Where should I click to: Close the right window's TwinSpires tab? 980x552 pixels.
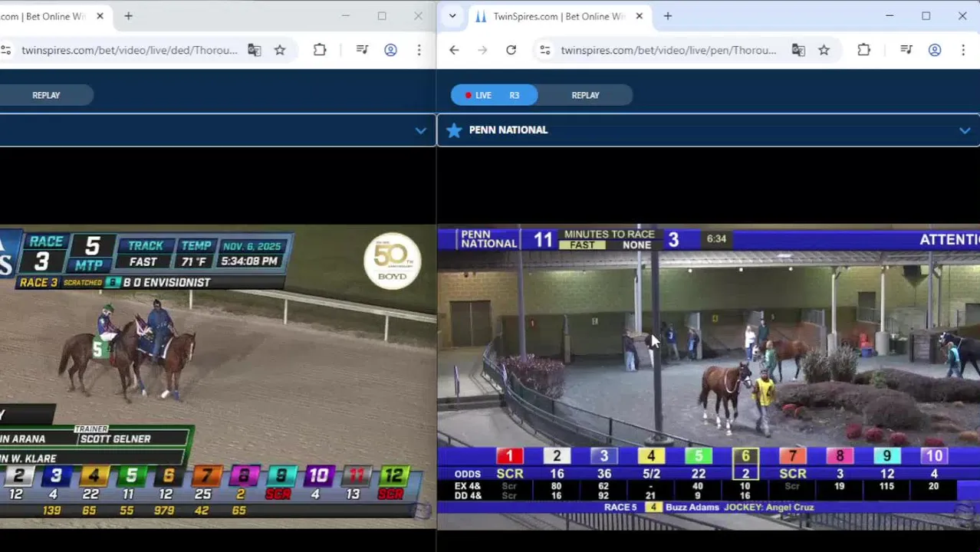[x=639, y=16]
